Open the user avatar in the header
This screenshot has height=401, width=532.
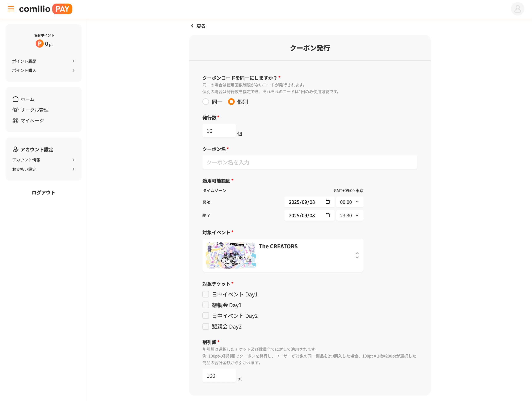tap(517, 9)
